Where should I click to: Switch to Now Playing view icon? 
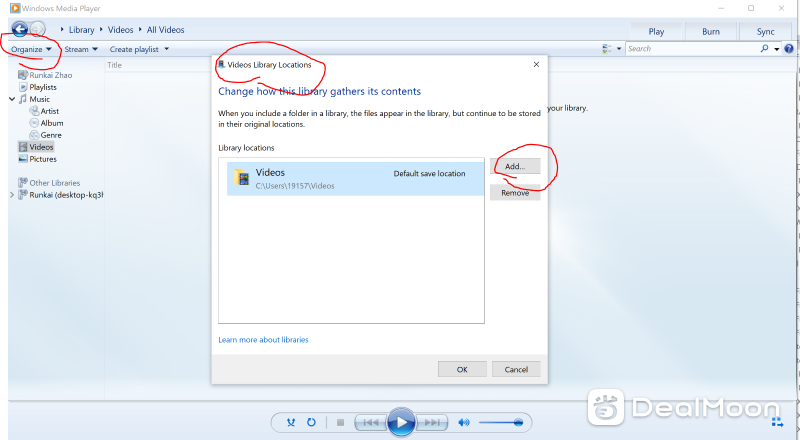click(x=777, y=422)
